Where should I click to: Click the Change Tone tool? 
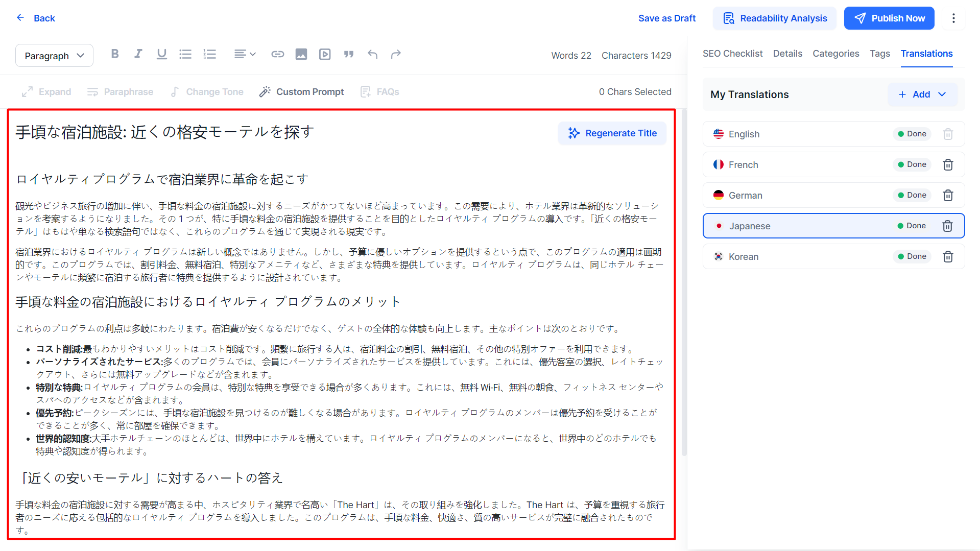pos(207,92)
